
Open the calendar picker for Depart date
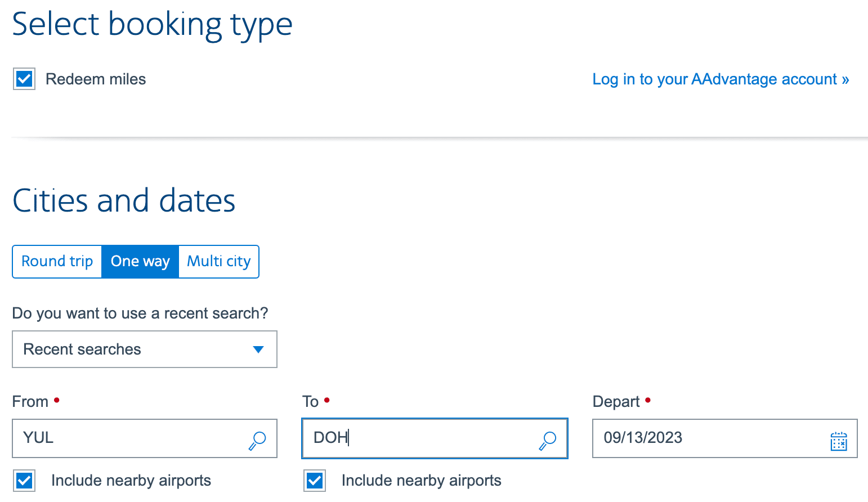[x=838, y=441]
